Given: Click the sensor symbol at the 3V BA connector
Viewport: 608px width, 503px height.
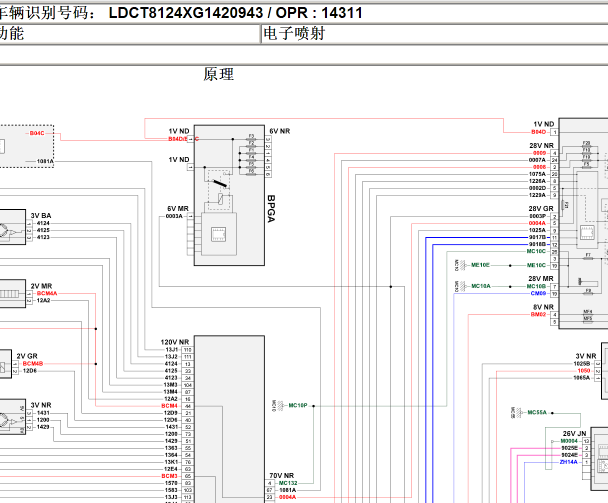Looking at the screenshot, I should [x=8, y=231].
